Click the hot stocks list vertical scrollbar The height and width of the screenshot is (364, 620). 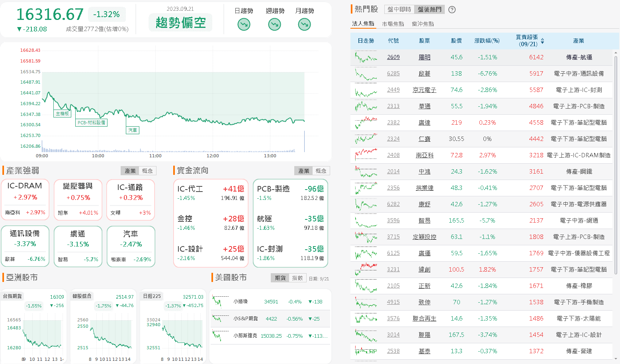(x=616, y=159)
